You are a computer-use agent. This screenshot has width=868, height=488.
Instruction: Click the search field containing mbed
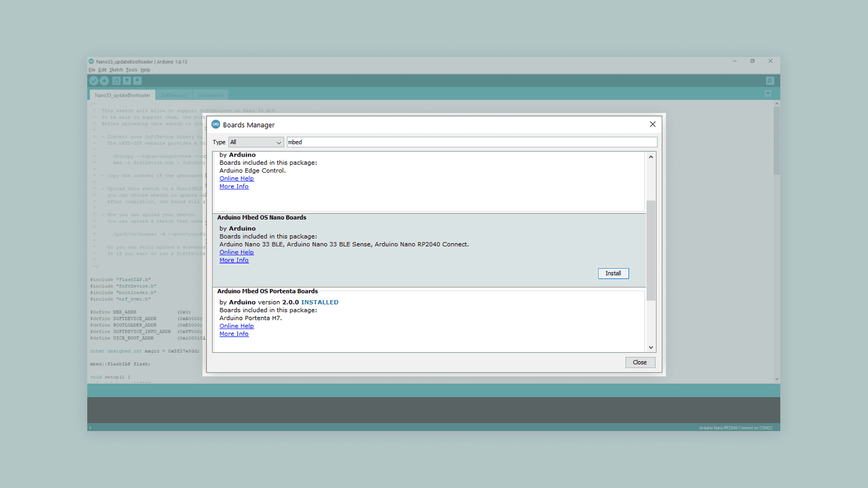pyautogui.click(x=472, y=142)
